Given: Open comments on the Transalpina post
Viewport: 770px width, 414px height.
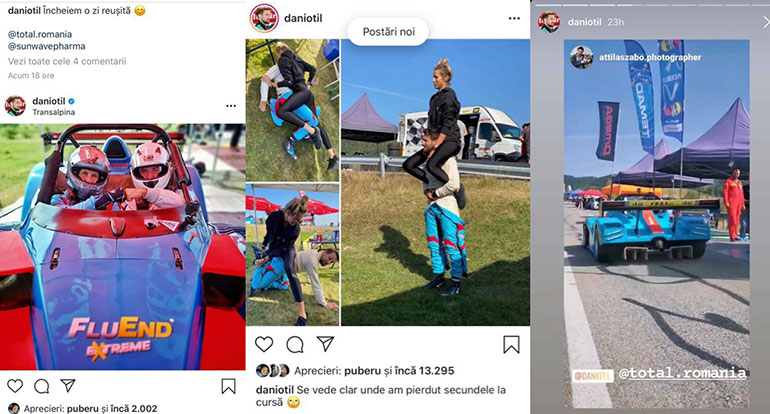Looking at the screenshot, I should [x=42, y=386].
